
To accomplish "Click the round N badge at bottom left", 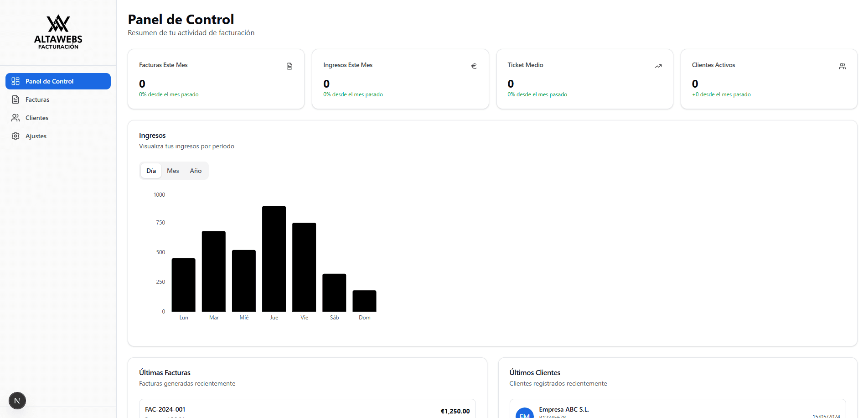I will [17, 401].
